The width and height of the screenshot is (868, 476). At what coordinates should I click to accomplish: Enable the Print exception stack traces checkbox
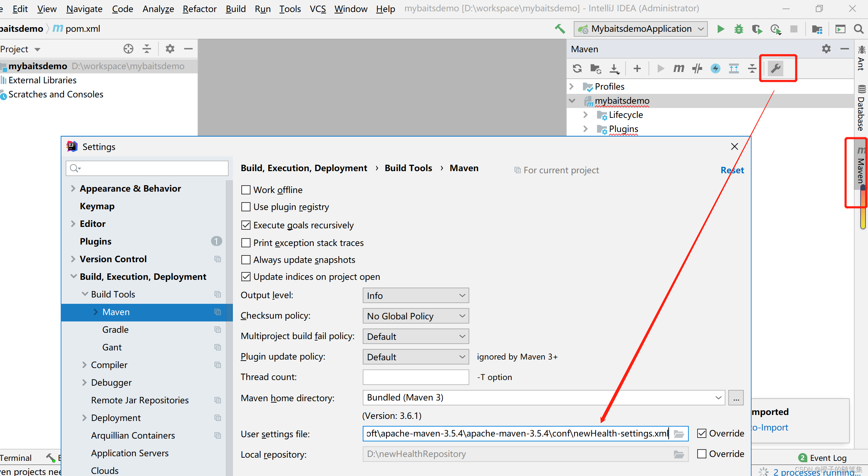tap(246, 242)
